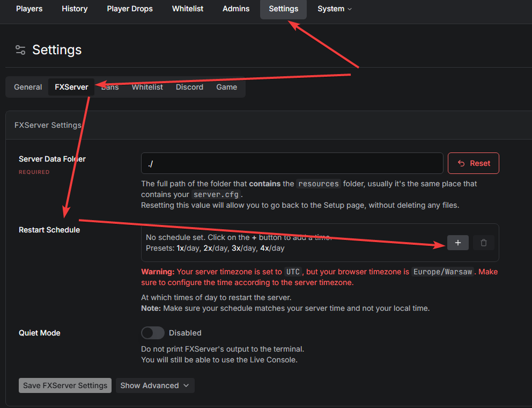Image resolution: width=532 pixels, height=408 pixels.
Task: Open the Whitelist settings sub-tab
Action: (147, 87)
